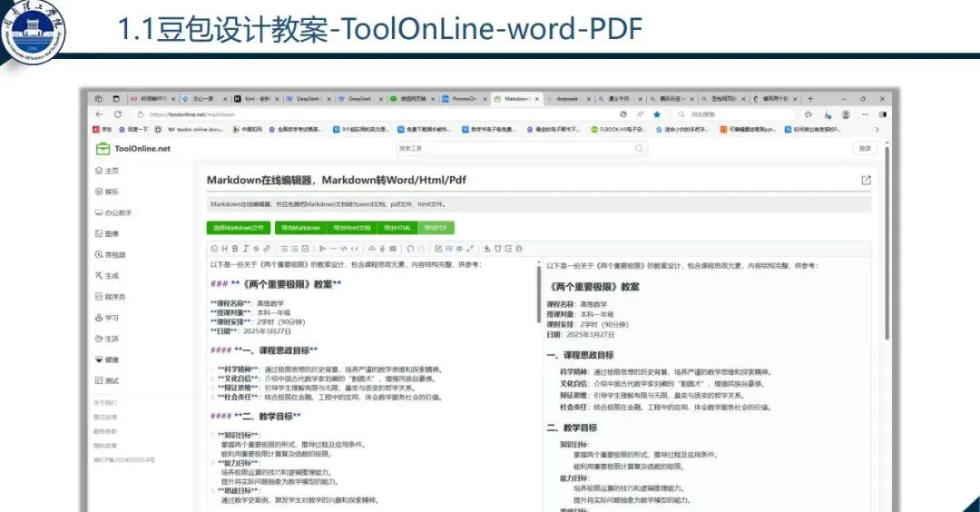Insert code block icon
The width and height of the screenshot is (980, 512).
(x=344, y=248)
